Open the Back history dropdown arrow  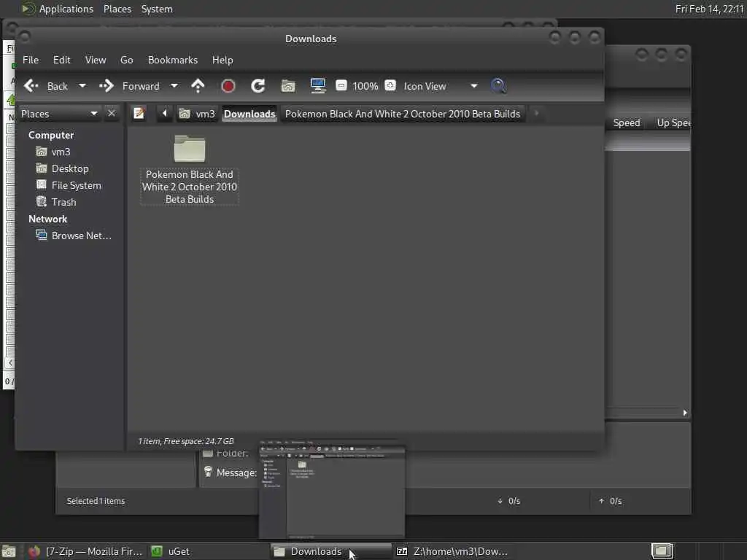coord(82,86)
